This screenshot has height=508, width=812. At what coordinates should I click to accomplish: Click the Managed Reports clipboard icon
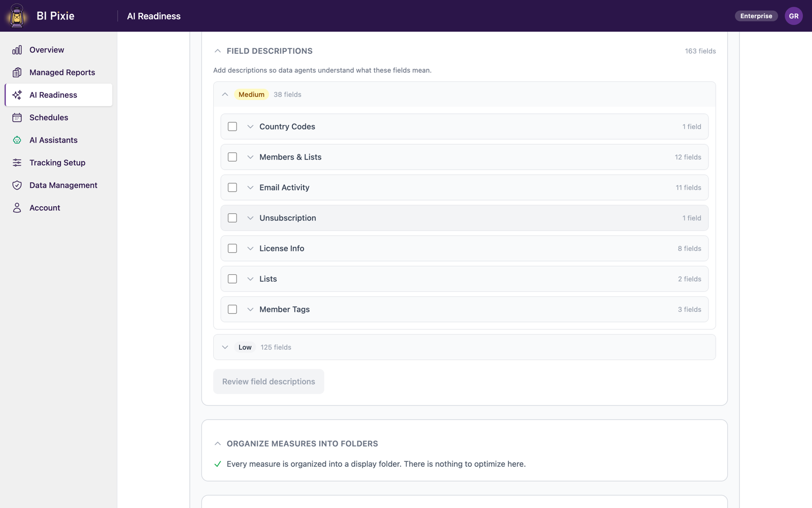click(x=17, y=72)
